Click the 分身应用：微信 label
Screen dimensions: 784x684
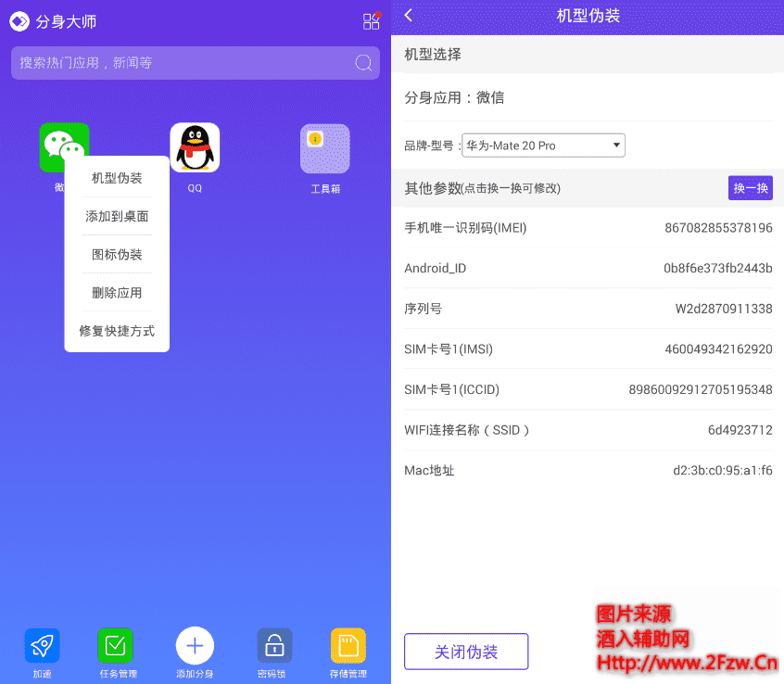(454, 97)
